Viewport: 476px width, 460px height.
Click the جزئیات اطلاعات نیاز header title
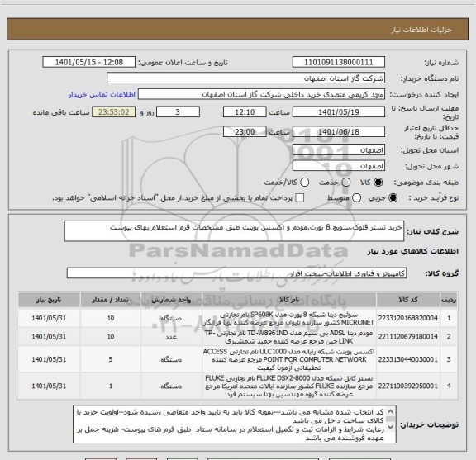pos(421,30)
